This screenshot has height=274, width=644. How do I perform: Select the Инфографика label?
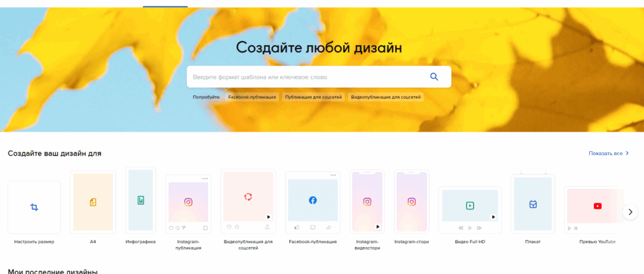[x=140, y=242]
